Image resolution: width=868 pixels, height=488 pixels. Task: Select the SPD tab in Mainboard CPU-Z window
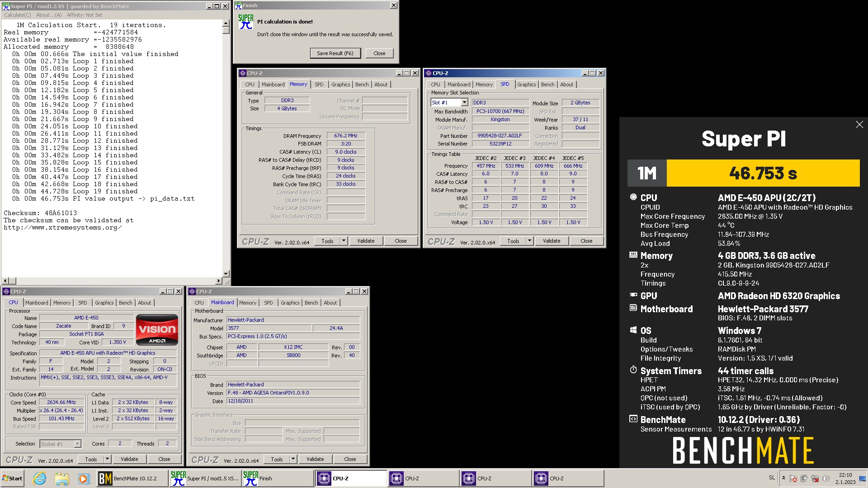point(269,303)
